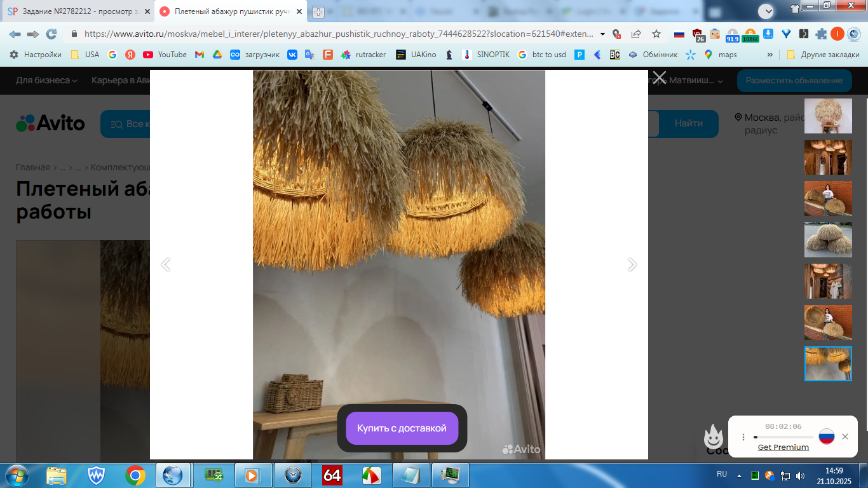The width and height of the screenshot is (868, 488).
Task: Open the maps bookmark
Action: tap(721, 55)
